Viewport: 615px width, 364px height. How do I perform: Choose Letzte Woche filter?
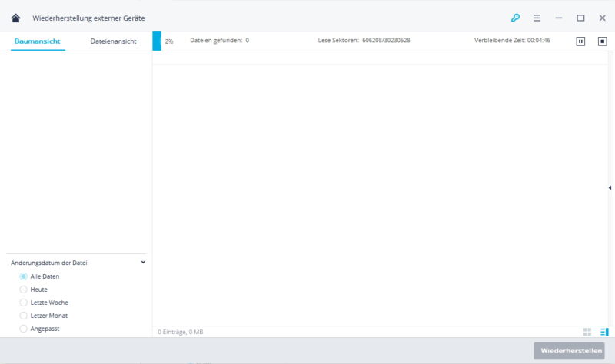pyautogui.click(x=24, y=303)
